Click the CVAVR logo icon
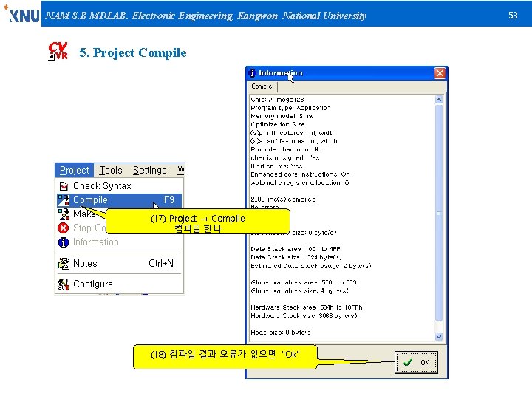This screenshot has height=399, width=532. 58,51
